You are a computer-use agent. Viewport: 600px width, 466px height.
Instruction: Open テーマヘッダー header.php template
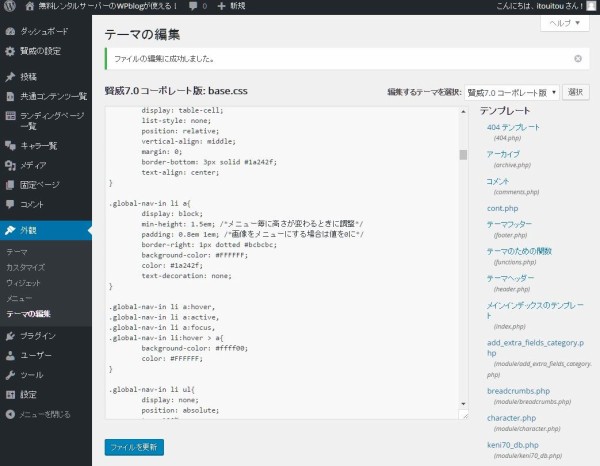[510, 278]
